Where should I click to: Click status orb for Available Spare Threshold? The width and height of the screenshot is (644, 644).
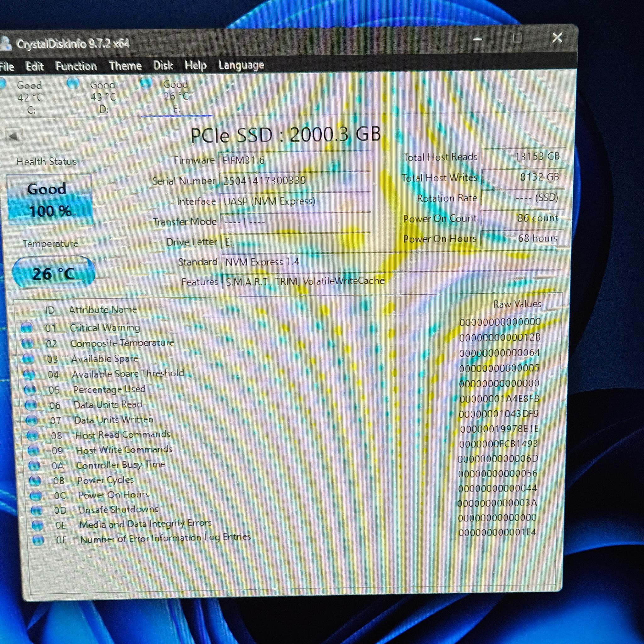click(x=29, y=374)
